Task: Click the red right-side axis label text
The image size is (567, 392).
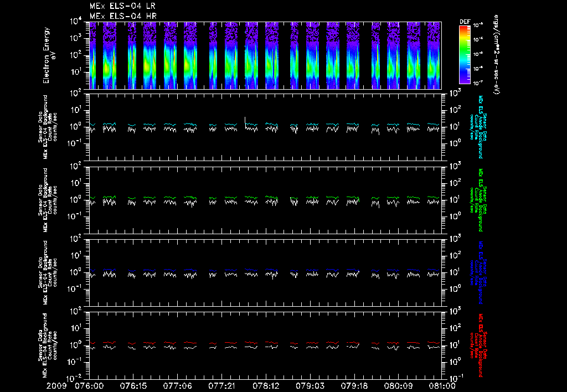Action: (478, 345)
